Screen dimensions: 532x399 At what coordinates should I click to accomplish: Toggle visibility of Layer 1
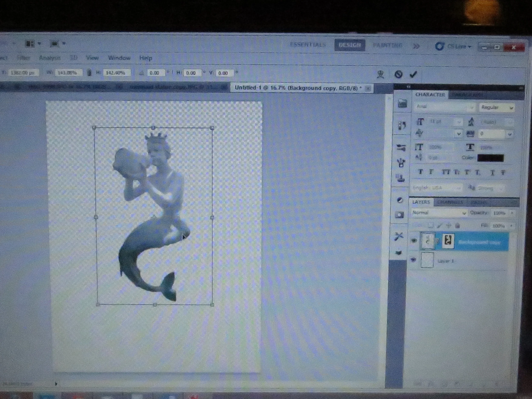[413, 260]
